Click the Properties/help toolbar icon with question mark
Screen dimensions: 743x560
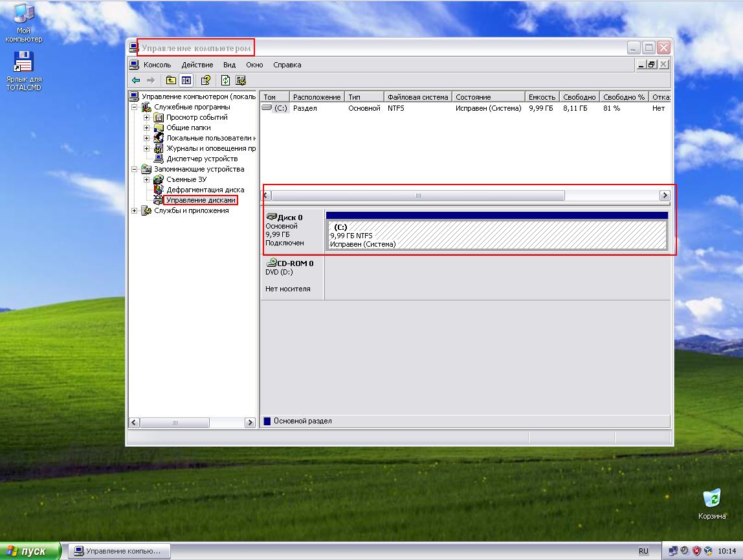(206, 80)
